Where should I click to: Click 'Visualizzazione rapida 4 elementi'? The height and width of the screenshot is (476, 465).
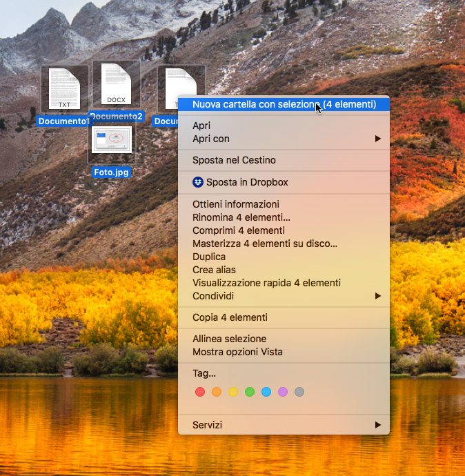[266, 283]
